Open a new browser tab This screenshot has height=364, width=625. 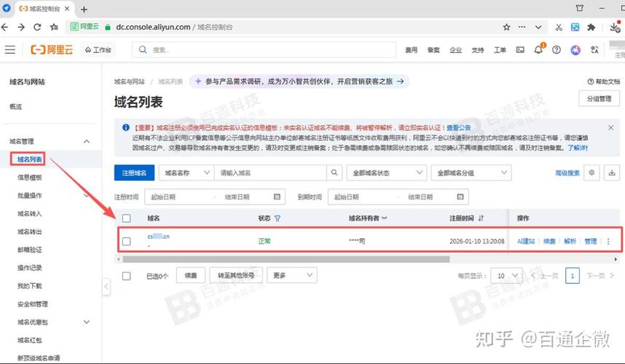(84, 9)
